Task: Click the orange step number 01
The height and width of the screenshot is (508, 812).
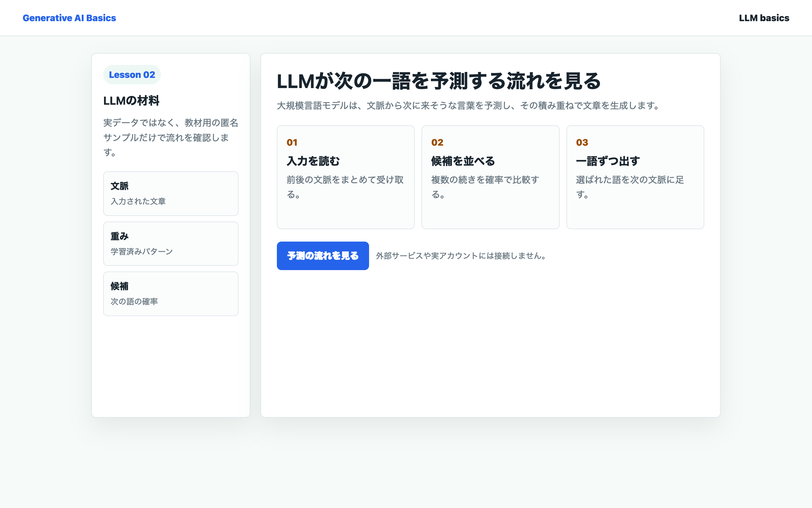Action: coord(292,143)
